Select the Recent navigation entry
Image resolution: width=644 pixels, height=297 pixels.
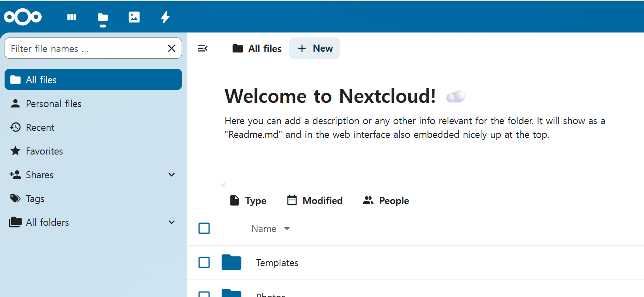(x=93, y=127)
